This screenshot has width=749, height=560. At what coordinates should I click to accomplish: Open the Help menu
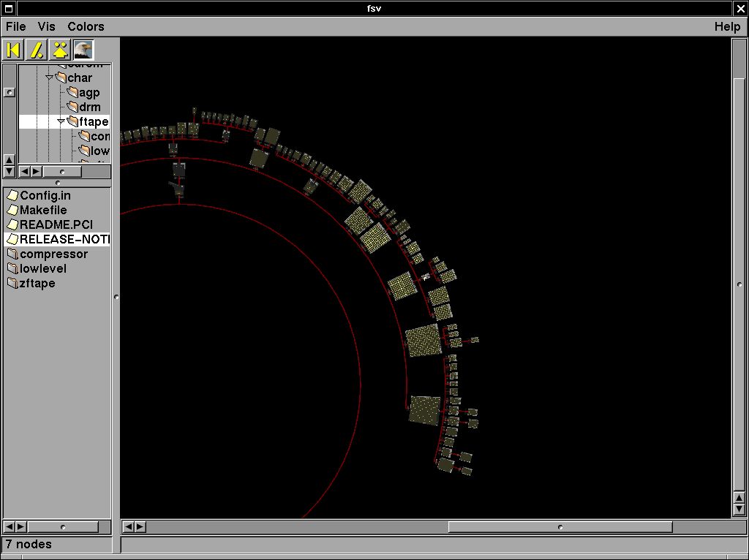pyautogui.click(x=727, y=26)
